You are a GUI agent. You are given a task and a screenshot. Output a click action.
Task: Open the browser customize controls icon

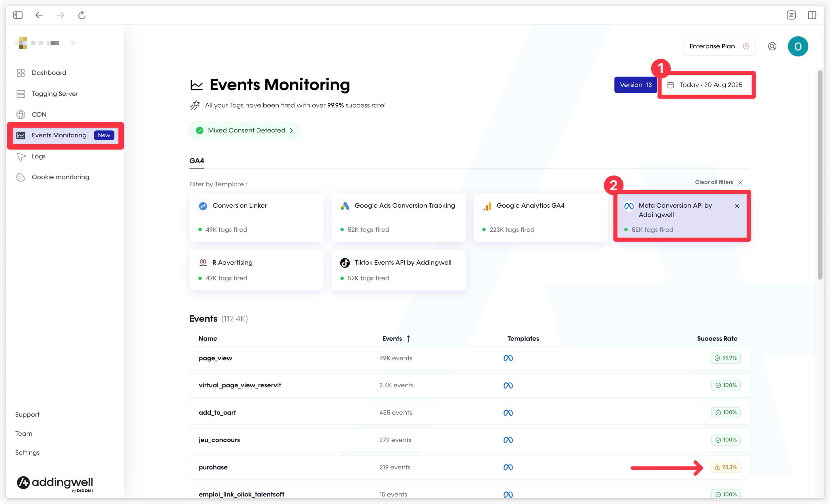click(x=791, y=15)
